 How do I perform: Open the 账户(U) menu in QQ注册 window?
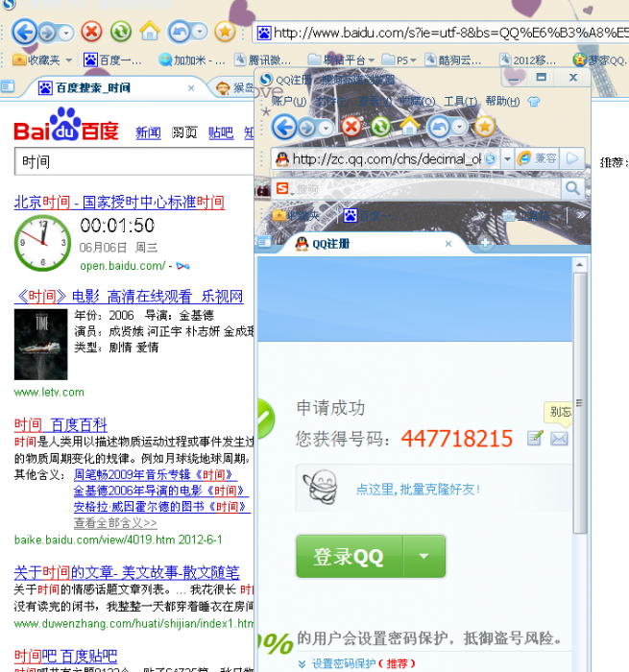click(x=288, y=101)
